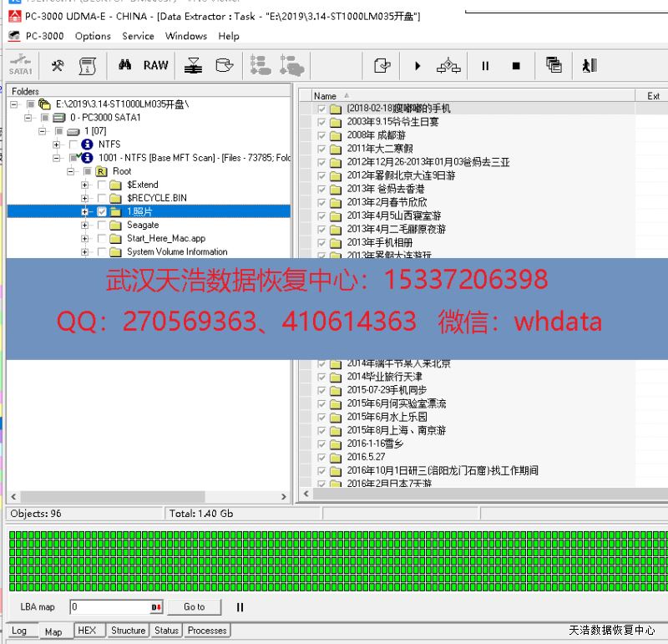
Task: Collapse the Root tree node
Action: (x=71, y=171)
